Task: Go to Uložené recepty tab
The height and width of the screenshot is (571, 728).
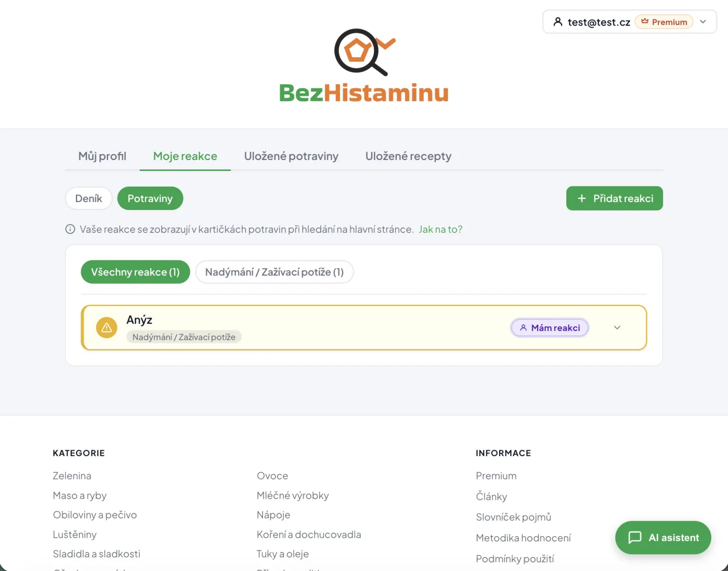Action: pos(408,156)
